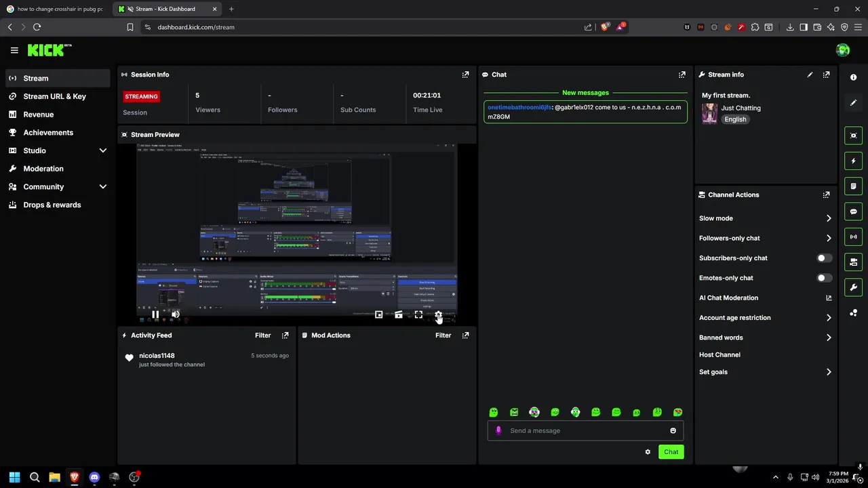Screen dimensions: 868x488
Task: Insert the heart-eyes emote
Action: coord(677,412)
